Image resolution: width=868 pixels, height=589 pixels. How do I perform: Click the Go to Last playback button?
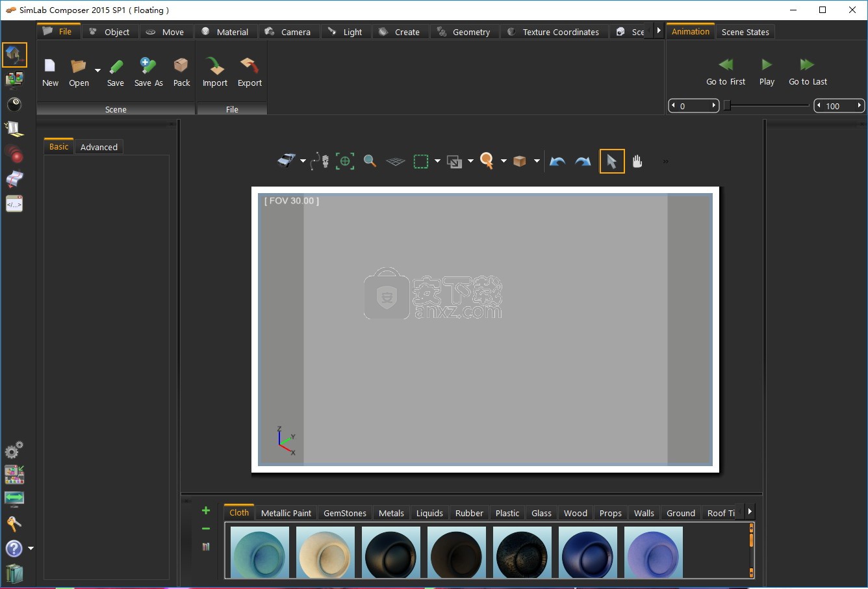(x=808, y=72)
